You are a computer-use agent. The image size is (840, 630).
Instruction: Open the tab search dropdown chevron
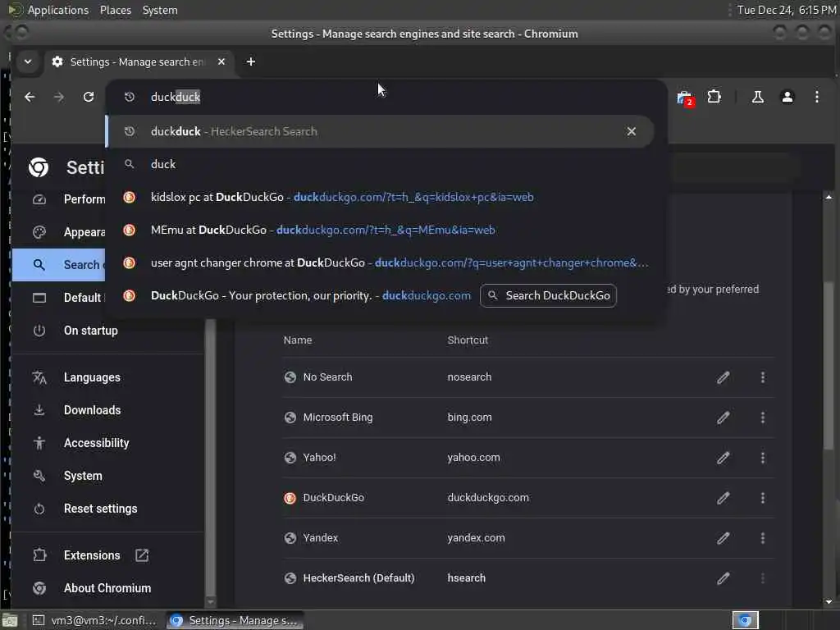28,62
